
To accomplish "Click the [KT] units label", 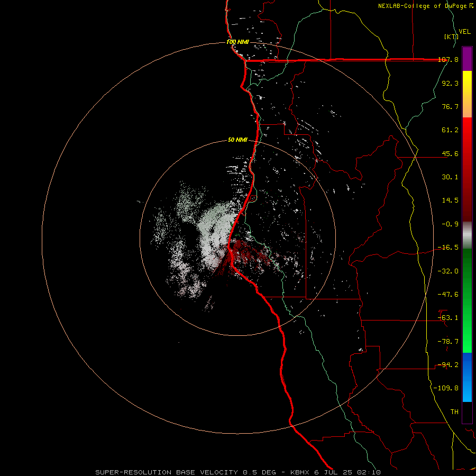I will tap(451, 36).
